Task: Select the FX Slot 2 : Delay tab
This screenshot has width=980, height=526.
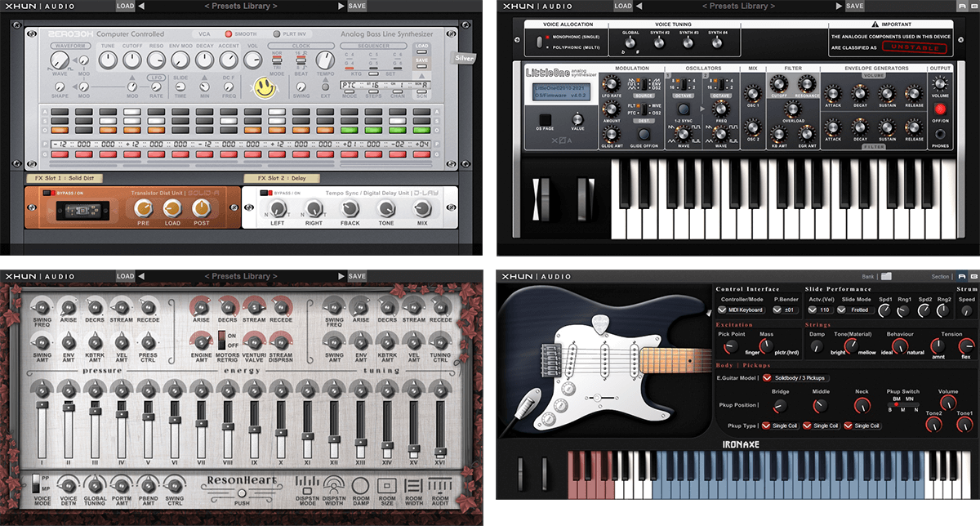Action: [281, 178]
